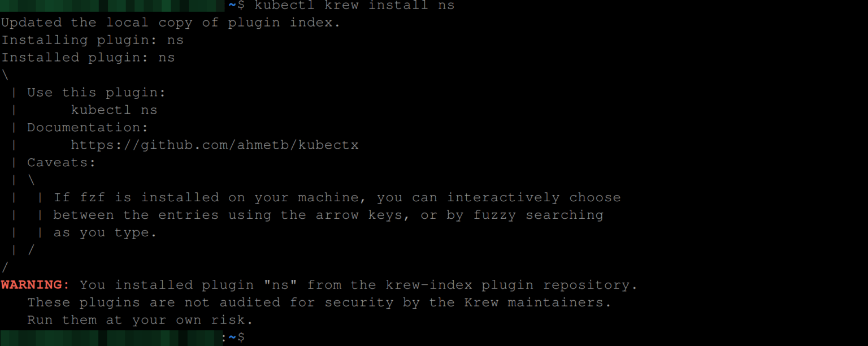Click the indented "kubectl ns" usage command
This screenshot has width=868, height=346.
pyautogui.click(x=114, y=110)
